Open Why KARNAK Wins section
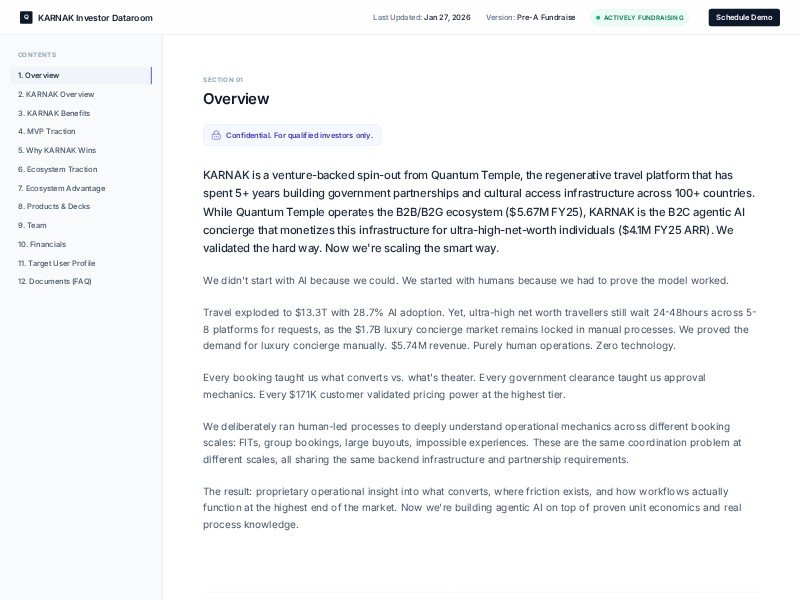This screenshot has width=800, height=600. [56, 150]
